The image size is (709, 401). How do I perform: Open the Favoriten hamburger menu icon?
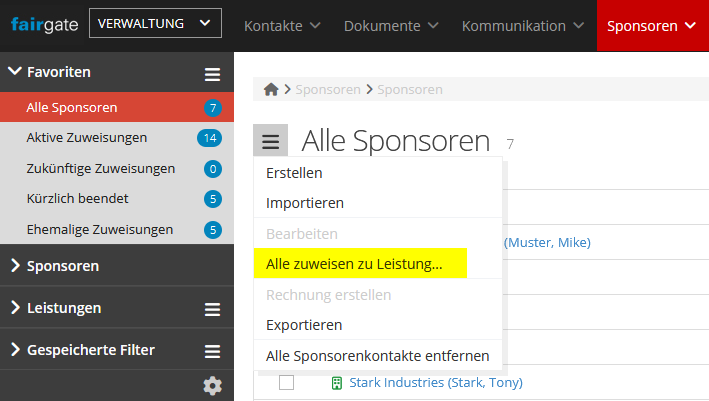click(x=212, y=74)
